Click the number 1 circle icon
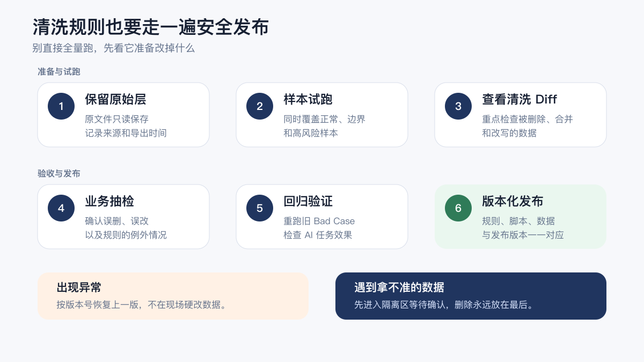The width and height of the screenshot is (644, 362). [x=61, y=106]
